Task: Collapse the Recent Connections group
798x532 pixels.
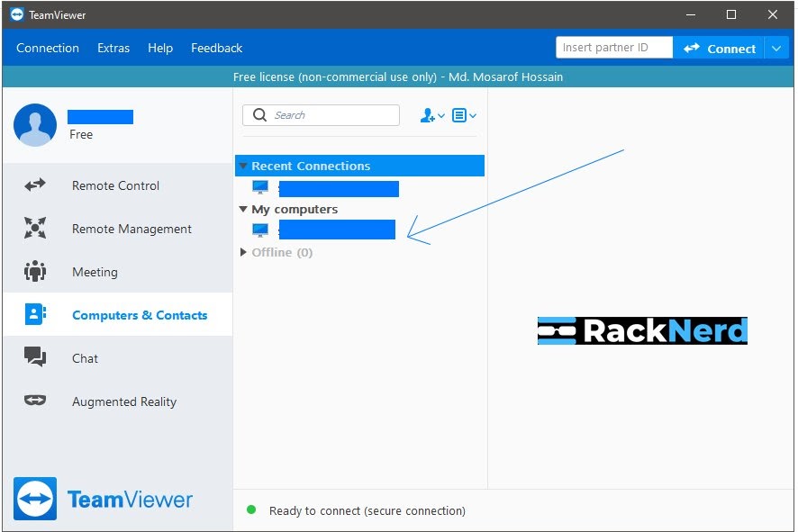Action: coord(243,166)
